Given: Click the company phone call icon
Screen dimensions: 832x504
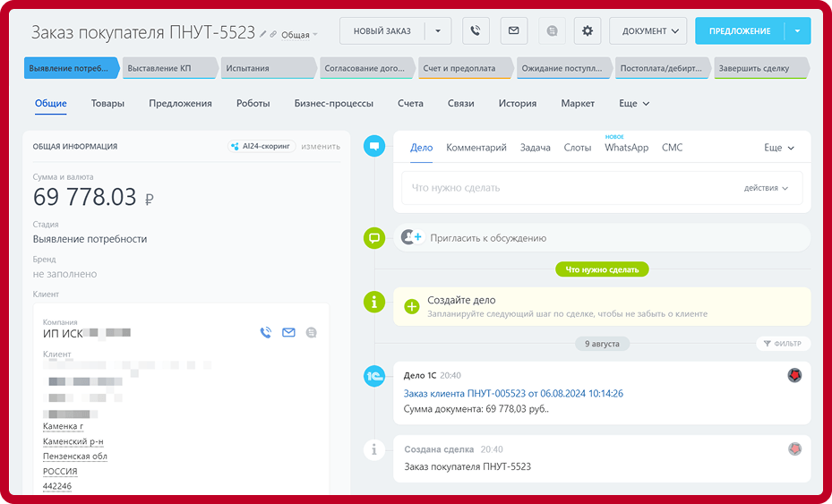Looking at the screenshot, I should coord(265,333).
